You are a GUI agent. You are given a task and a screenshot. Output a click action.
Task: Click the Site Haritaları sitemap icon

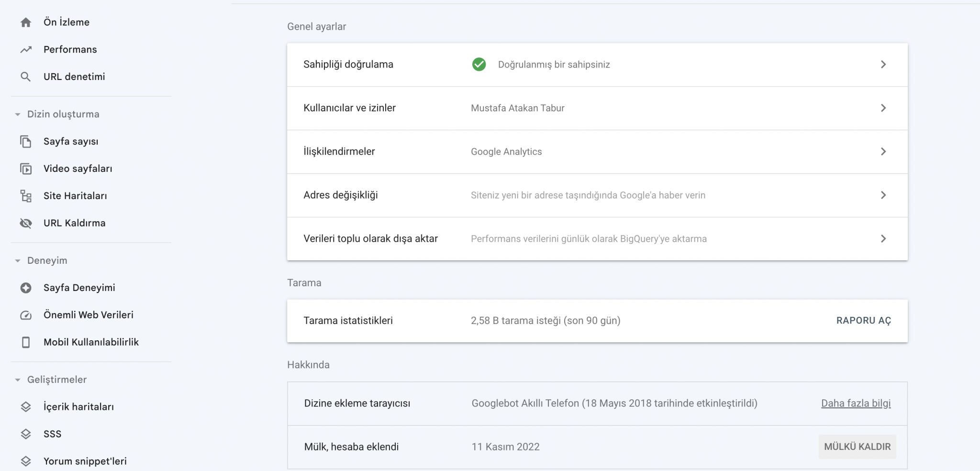click(26, 195)
